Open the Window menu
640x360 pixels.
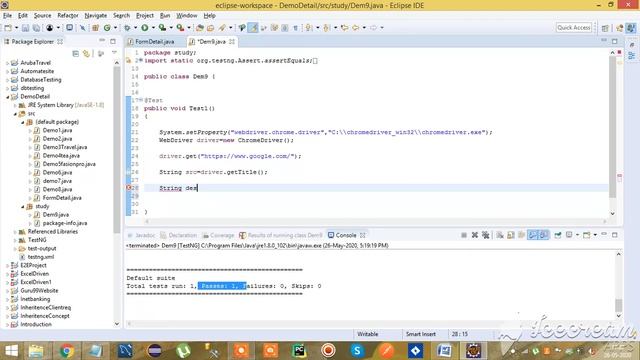187,16
